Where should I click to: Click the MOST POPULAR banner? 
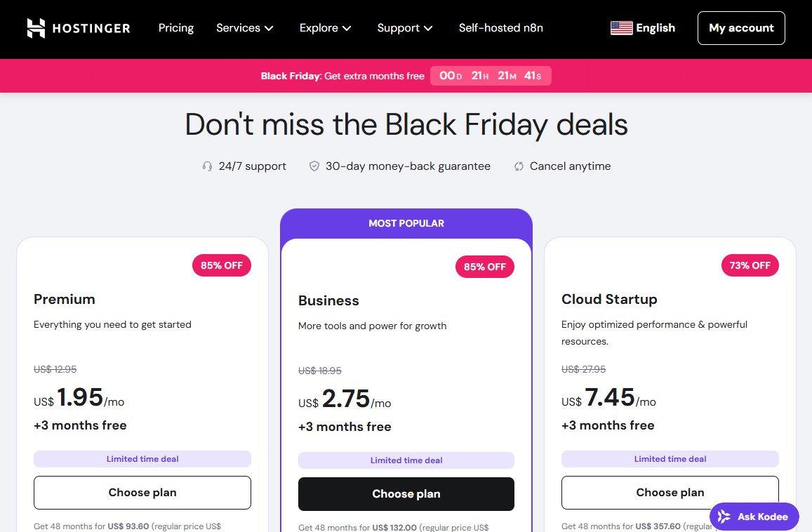tap(406, 222)
